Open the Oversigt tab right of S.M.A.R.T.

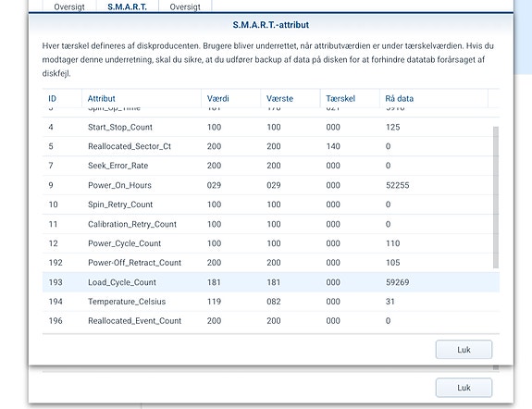[185, 6]
